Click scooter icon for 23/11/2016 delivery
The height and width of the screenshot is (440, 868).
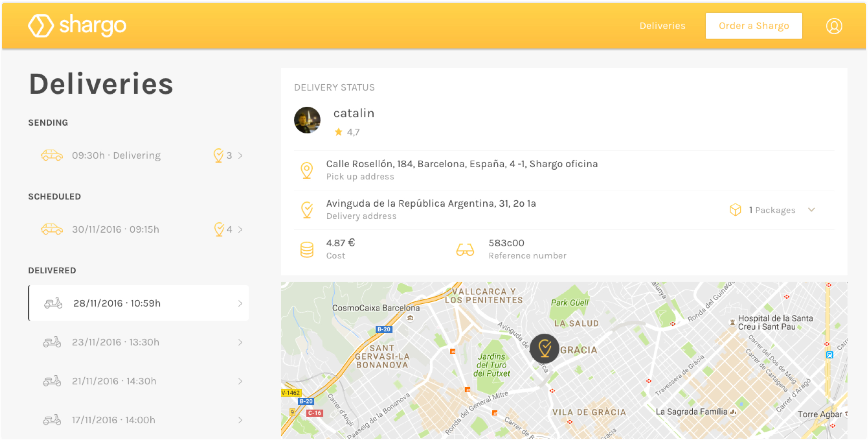click(x=52, y=342)
